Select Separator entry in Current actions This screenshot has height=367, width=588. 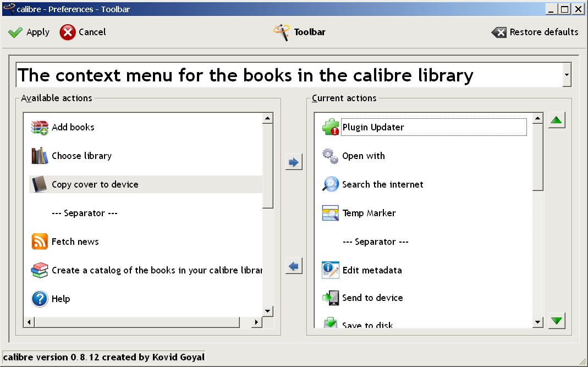[424, 242]
